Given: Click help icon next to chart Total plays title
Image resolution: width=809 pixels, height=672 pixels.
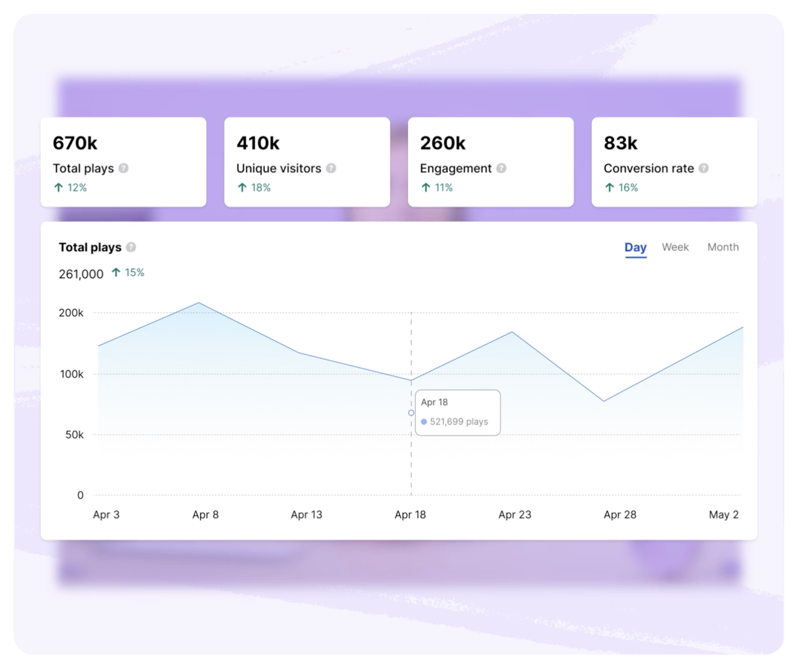Looking at the screenshot, I should coord(131,247).
